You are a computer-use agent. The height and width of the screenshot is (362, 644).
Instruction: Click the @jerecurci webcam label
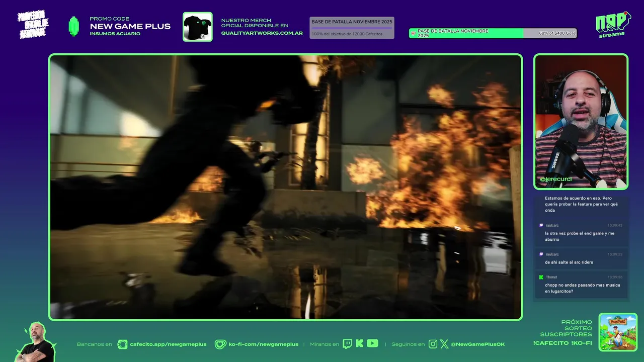point(555,179)
